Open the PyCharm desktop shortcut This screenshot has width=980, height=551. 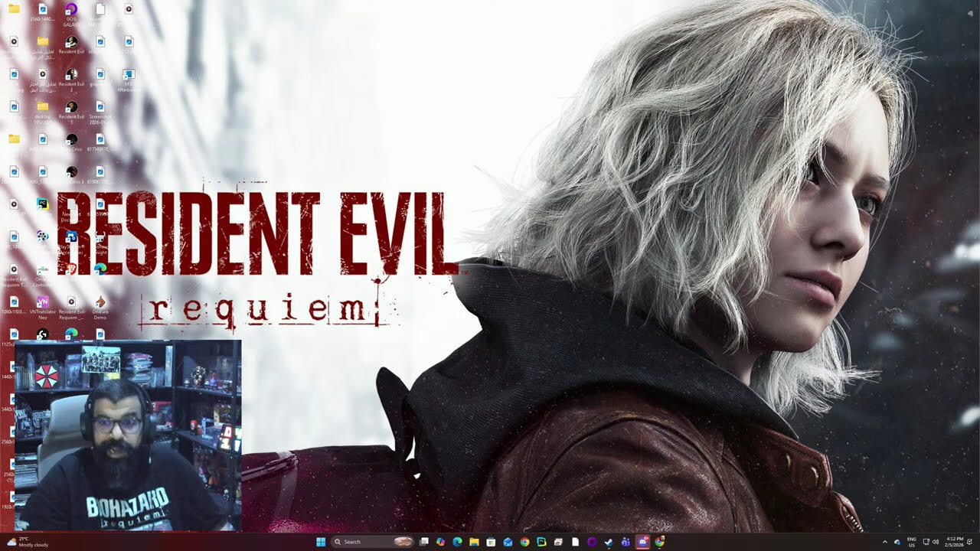click(43, 204)
